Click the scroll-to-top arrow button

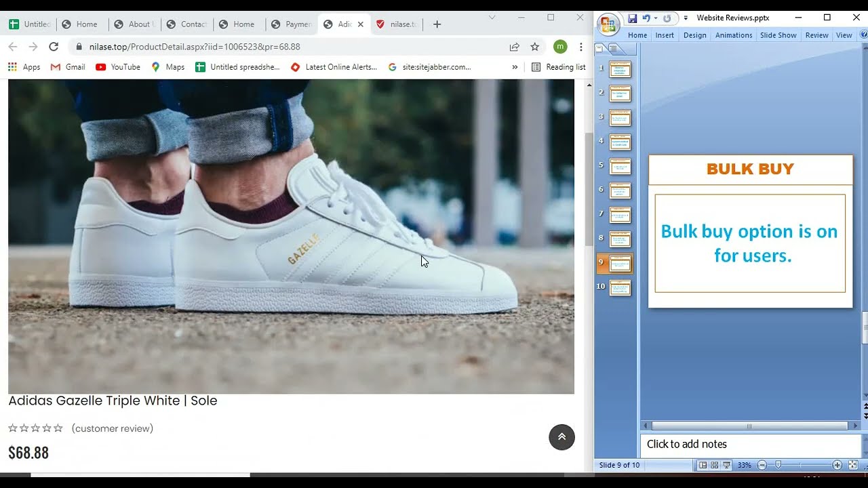(x=561, y=437)
